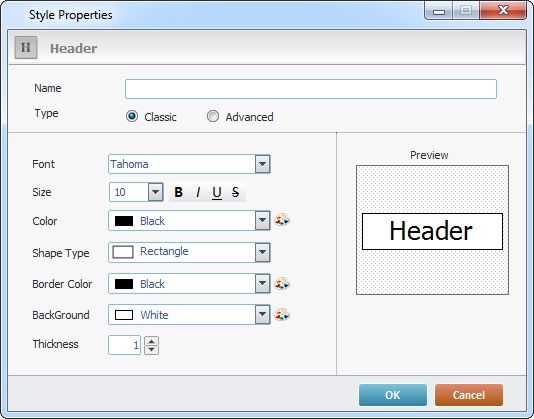Increase Thickness with the up arrow
The image size is (534, 419).
152,341
